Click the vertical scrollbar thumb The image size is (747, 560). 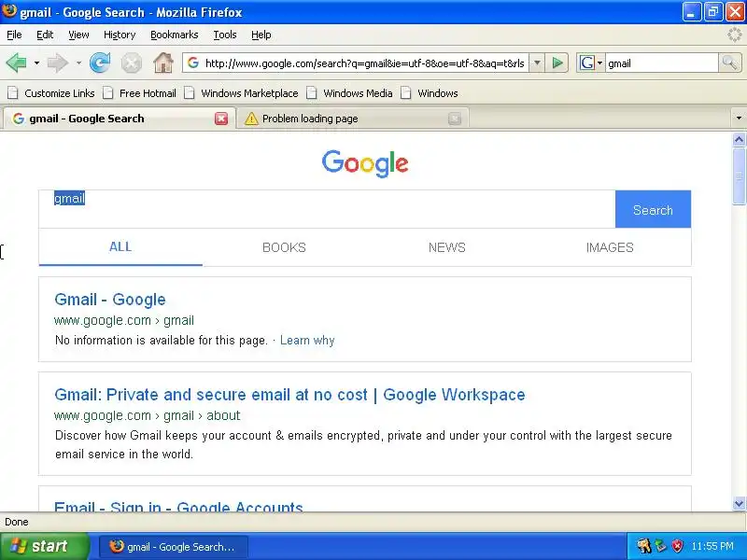tap(739, 176)
